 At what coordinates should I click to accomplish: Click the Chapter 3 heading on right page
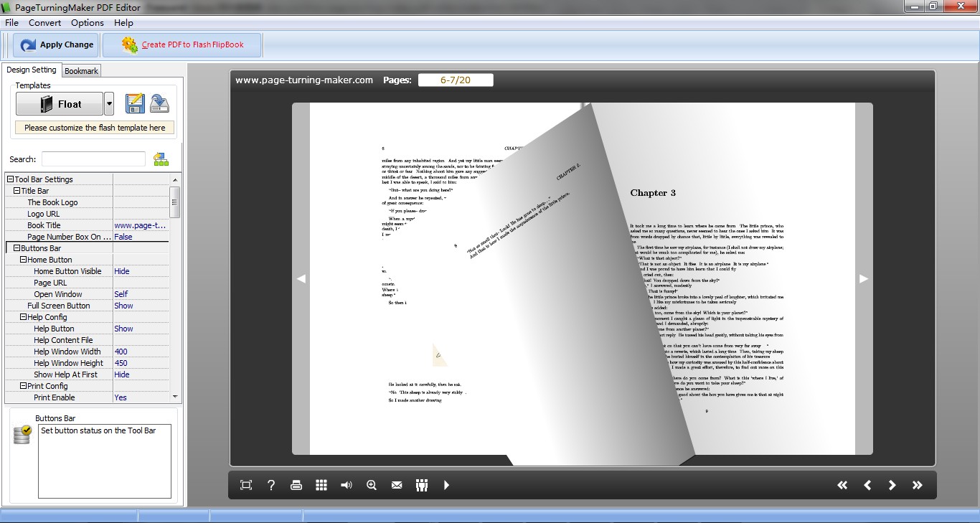tap(653, 193)
